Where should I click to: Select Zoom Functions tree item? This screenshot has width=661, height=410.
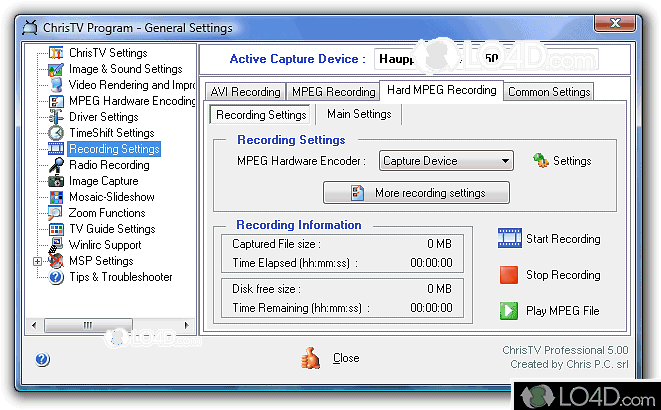107,213
